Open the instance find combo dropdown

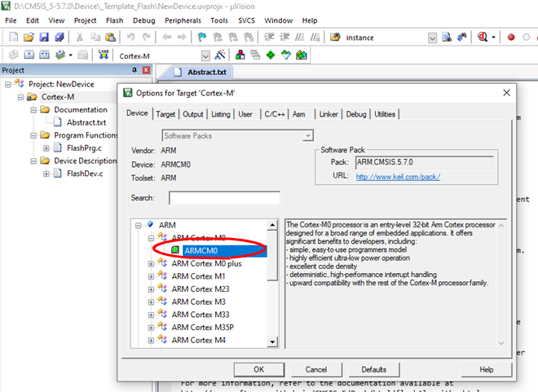(432, 37)
